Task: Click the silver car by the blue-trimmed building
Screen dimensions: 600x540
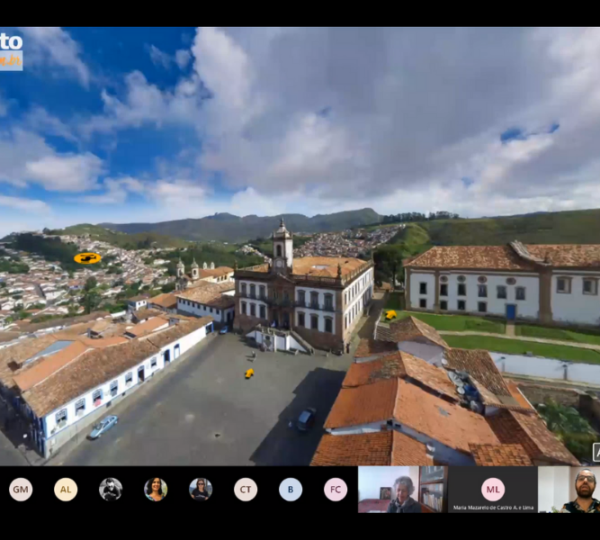Action: pos(102,427)
